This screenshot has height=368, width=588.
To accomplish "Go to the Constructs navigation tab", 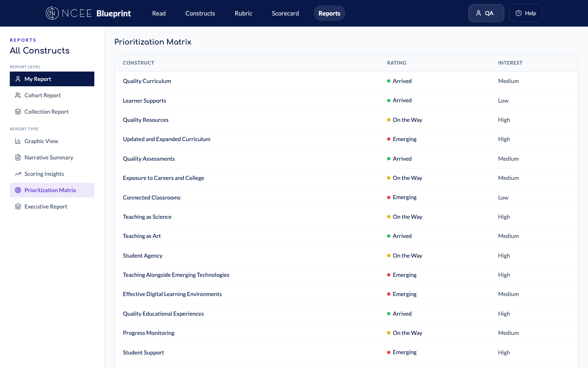I will coord(200,13).
